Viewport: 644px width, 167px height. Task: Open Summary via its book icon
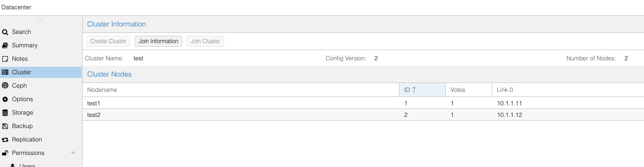coord(5,45)
